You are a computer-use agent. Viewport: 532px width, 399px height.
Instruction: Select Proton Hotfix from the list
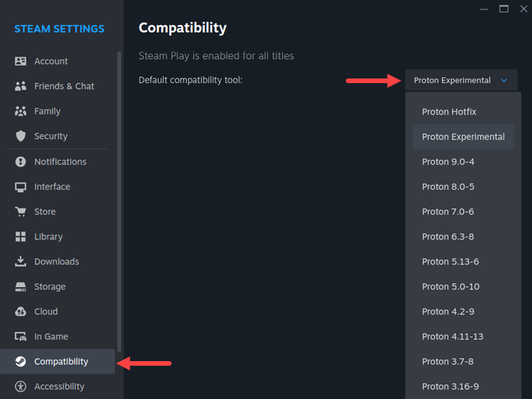(x=449, y=112)
